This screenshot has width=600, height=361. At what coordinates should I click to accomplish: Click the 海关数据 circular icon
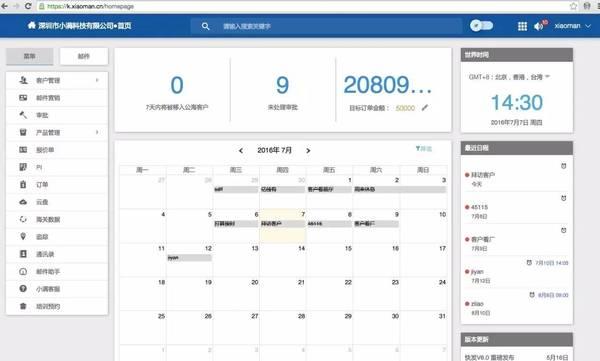(x=23, y=219)
